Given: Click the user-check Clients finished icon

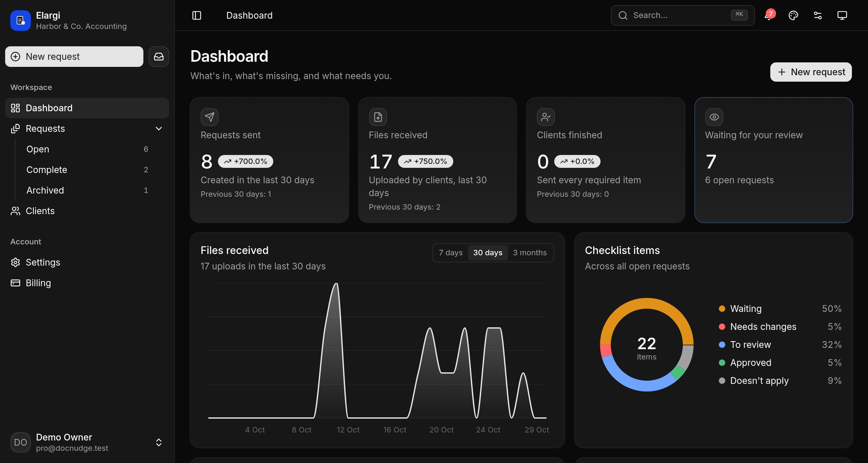Looking at the screenshot, I should click(x=546, y=117).
